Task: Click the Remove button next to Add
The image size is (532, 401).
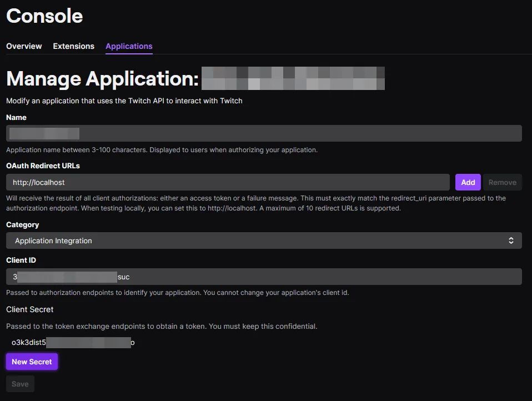Action: (x=503, y=182)
